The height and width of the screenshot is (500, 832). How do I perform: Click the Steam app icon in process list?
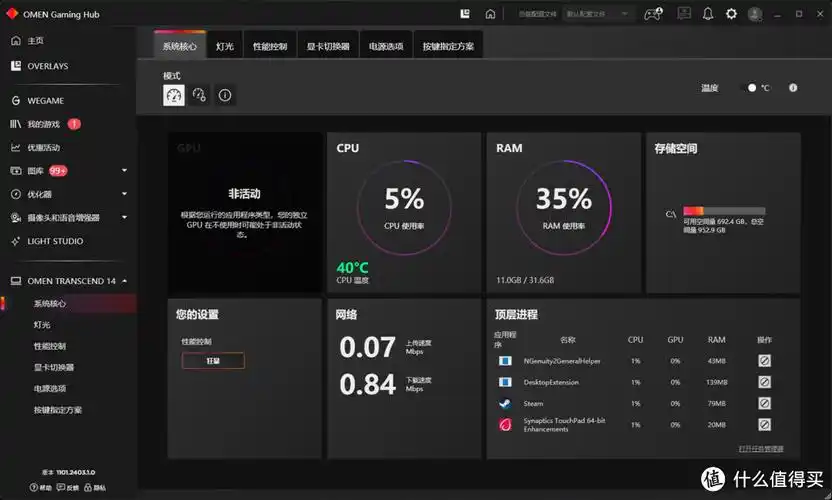coord(505,403)
